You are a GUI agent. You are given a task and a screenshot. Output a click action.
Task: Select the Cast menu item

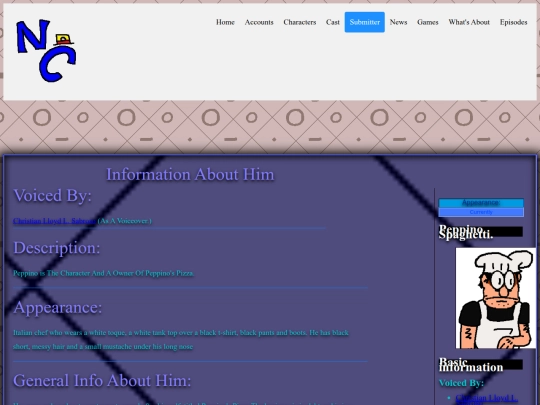click(x=333, y=22)
